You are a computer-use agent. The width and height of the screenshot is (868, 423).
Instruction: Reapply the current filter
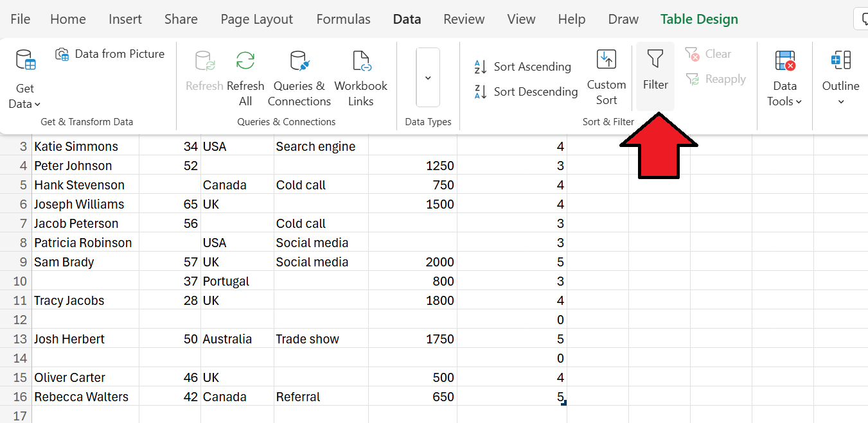click(x=717, y=78)
